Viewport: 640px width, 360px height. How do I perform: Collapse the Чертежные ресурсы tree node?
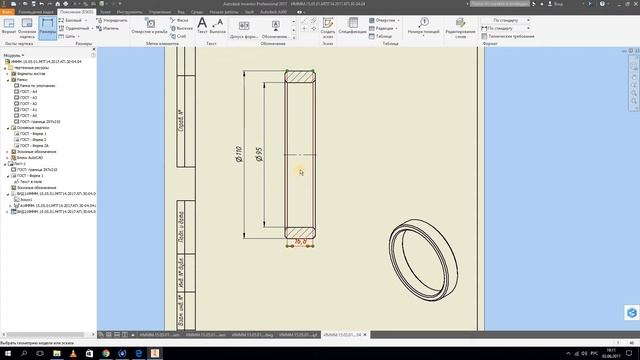click(5, 68)
